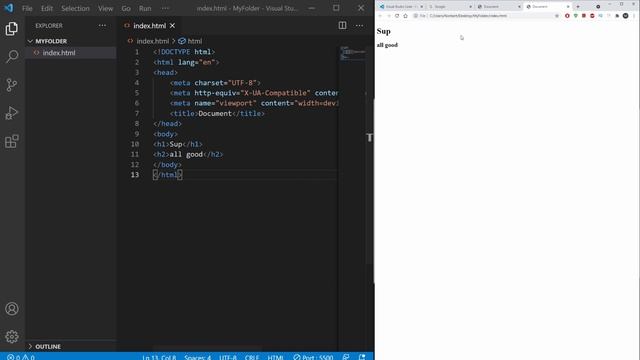Click the green shield extension icon in the browser
640x360 pixels.
pos(576,16)
